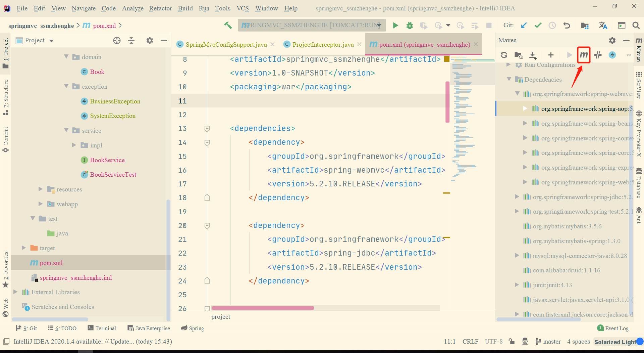Click the editor horizontal scrollbar thumb
This screenshot has height=353, width=644.
[x=263, y=308]
